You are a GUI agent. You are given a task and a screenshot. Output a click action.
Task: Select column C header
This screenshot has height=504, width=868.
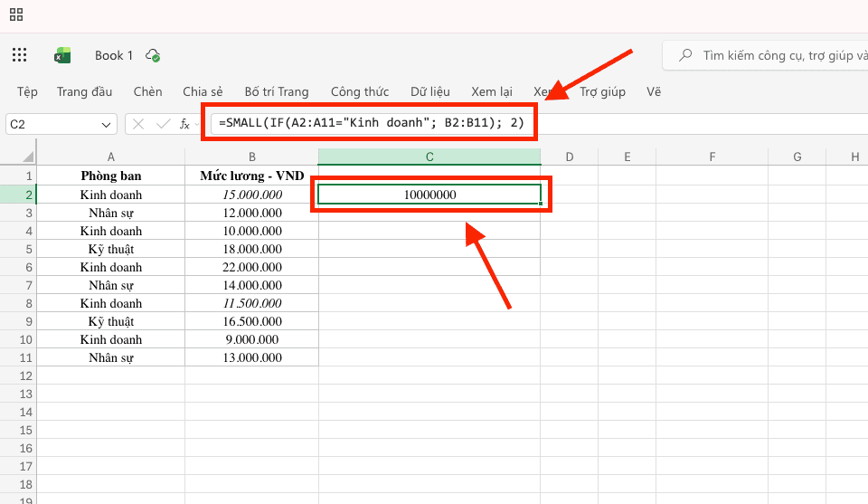[429, 157]
